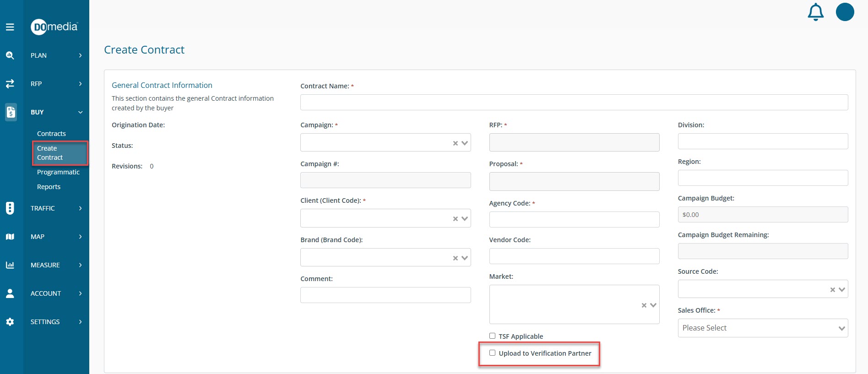Open the MAP menu item

pos(38,237)
